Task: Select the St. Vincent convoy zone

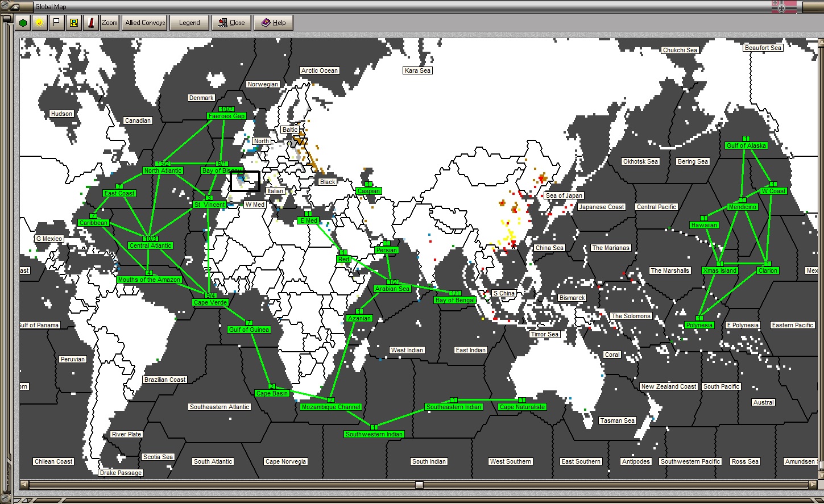Action: (x=209, y=205)
